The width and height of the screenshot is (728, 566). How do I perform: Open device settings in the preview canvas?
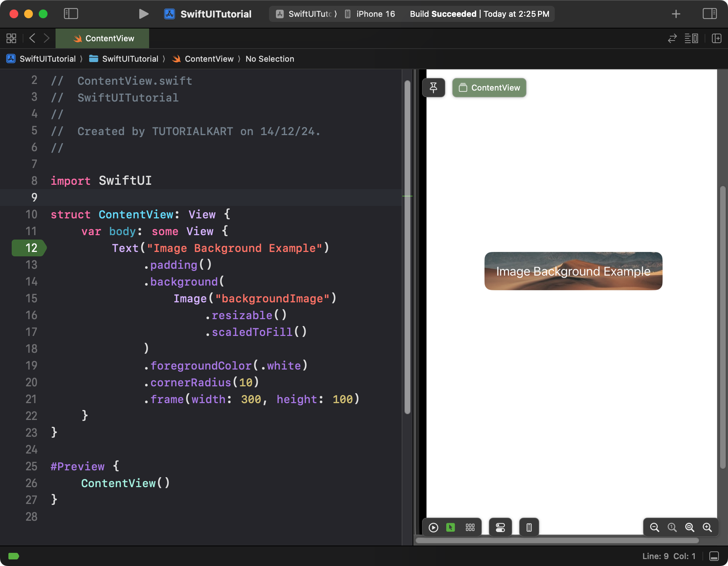(500, 527)
